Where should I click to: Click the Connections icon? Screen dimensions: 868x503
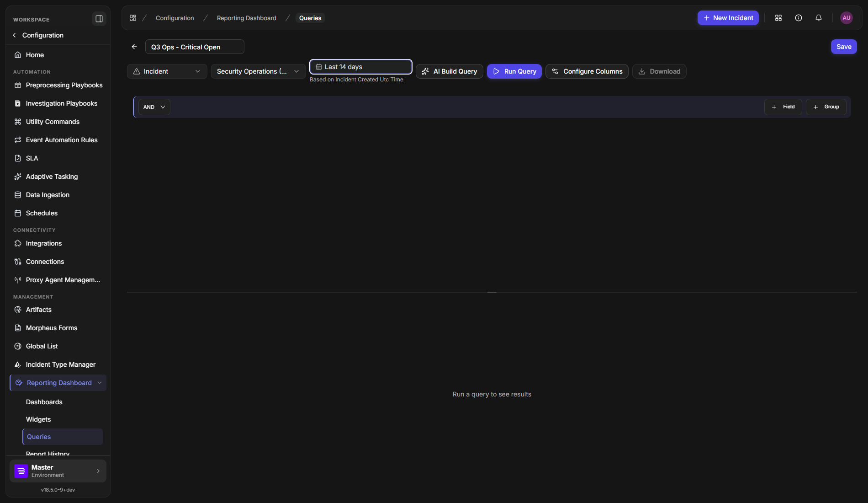pyautogui.click(x=18, y=262)
